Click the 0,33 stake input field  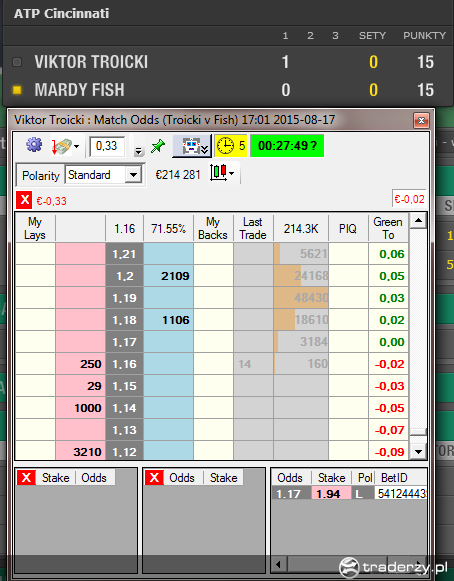[107, 146]
